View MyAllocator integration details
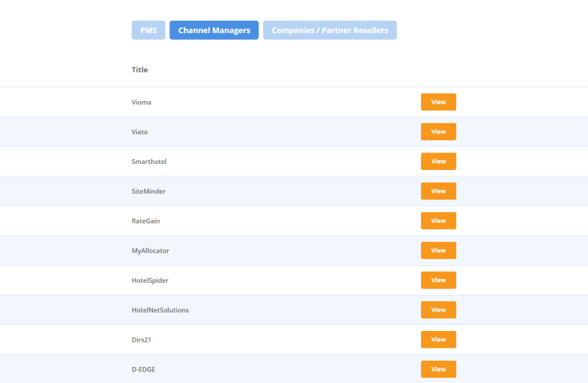The image size is (588, 383). [439, 250]
